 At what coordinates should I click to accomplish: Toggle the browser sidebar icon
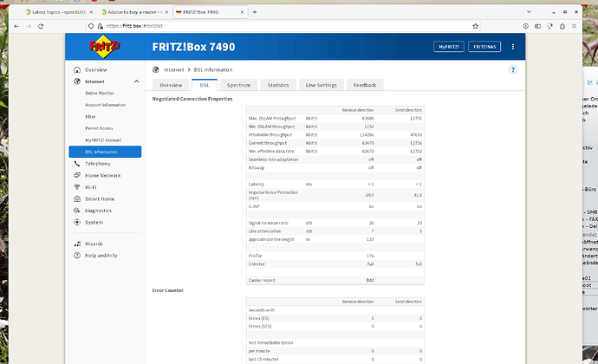[x=537, y=26]
